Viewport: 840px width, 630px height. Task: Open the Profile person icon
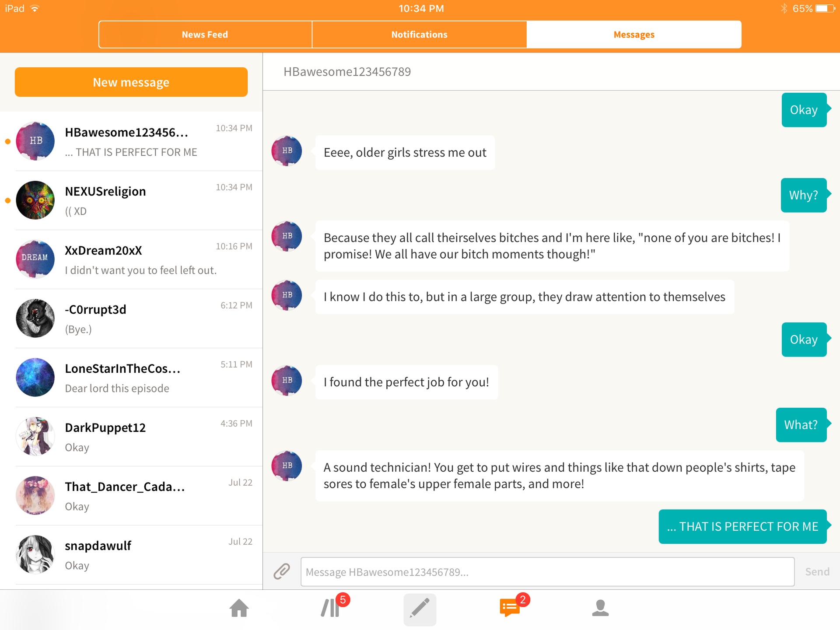(600, 608)
